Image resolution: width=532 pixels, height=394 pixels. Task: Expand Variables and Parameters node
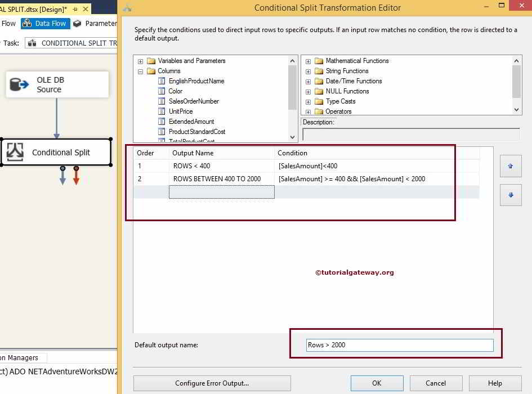pos(140,61)
